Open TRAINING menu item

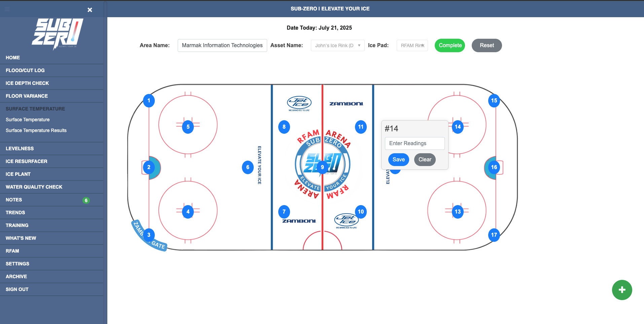click(x=52, y=225)
